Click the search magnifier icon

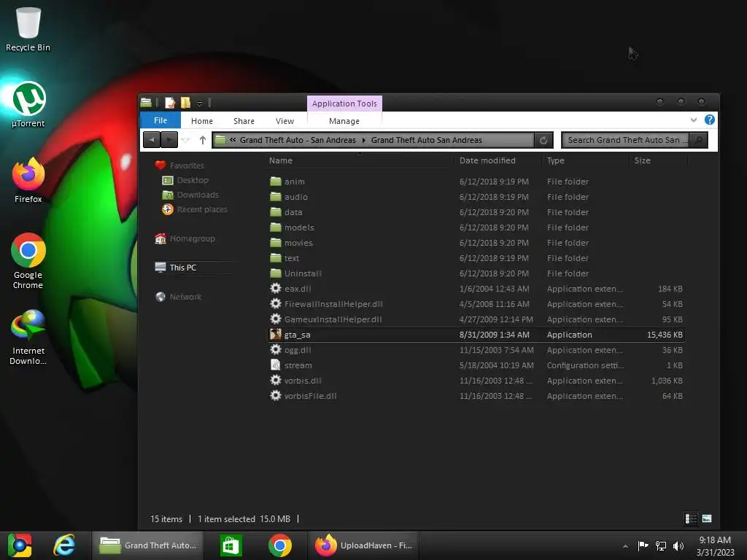[x=698, y=140]
